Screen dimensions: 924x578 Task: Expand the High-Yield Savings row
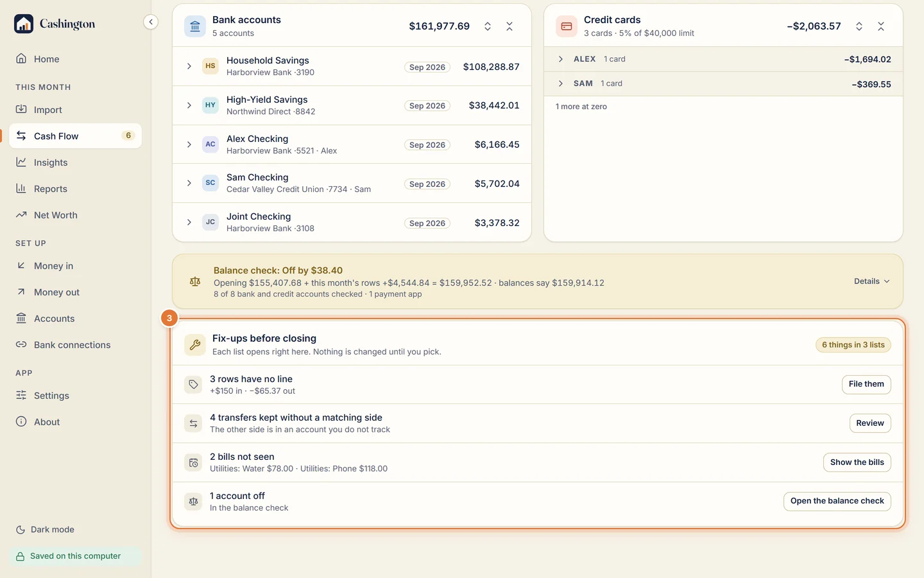[x=189, y=105]
